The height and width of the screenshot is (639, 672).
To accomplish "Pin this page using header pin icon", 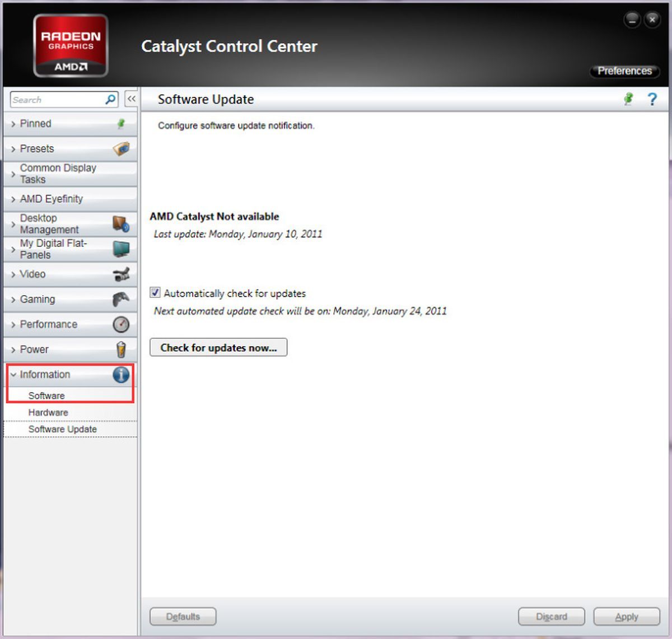I will pos(629,99).
